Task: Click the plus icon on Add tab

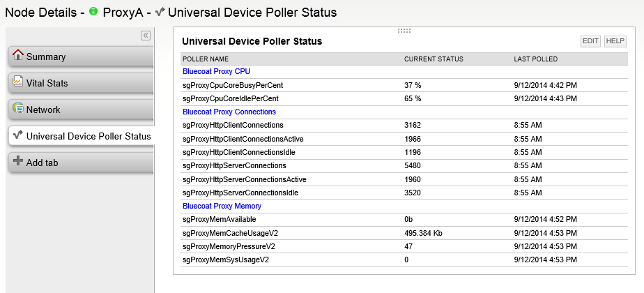Action: coord(18,160)
